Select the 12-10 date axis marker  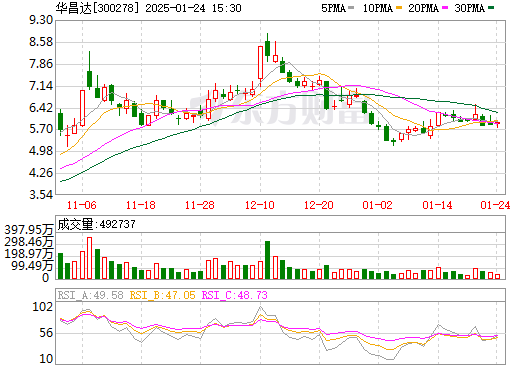[x=260, y=205]
